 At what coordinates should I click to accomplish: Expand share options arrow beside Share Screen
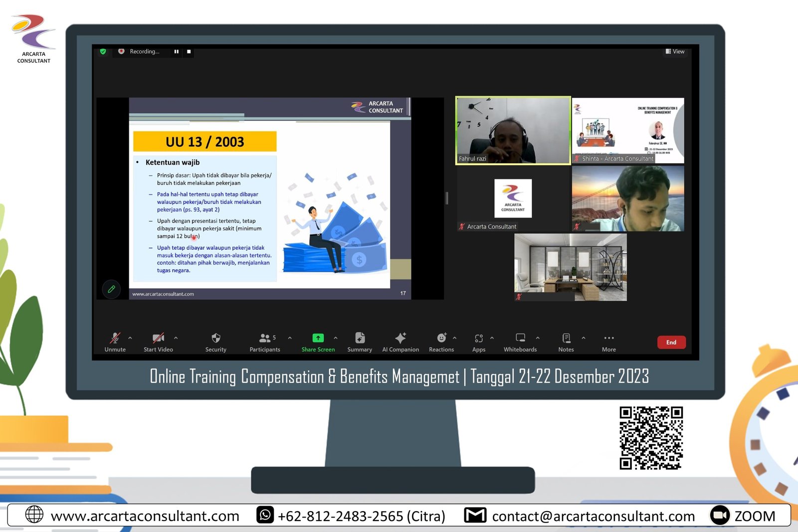pos(336,338)
